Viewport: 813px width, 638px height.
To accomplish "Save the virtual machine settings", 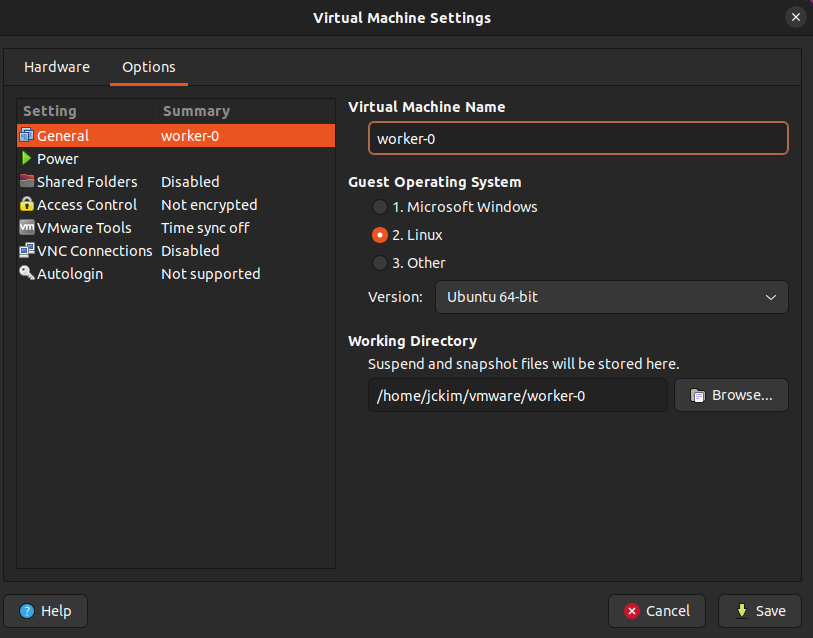I will pos(760,611).
